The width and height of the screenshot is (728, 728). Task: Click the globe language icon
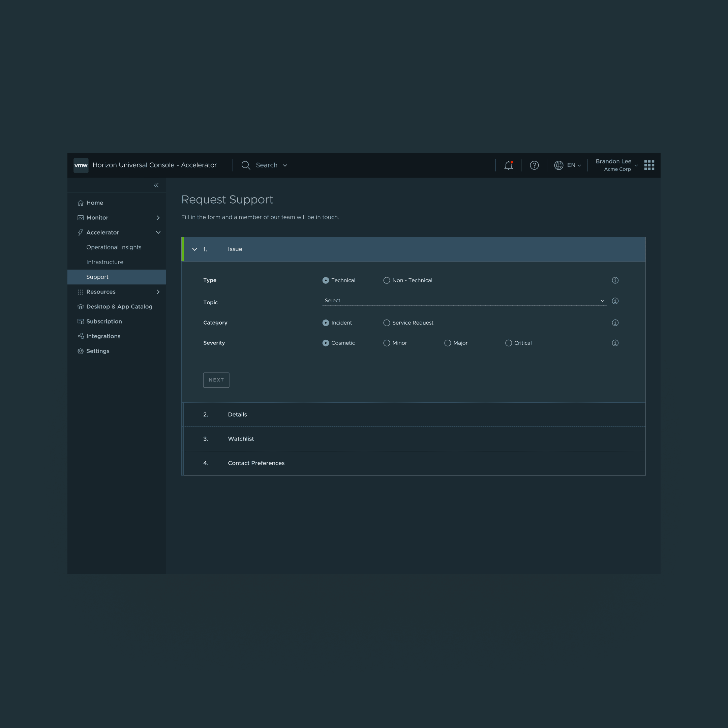tap(559, 165)
